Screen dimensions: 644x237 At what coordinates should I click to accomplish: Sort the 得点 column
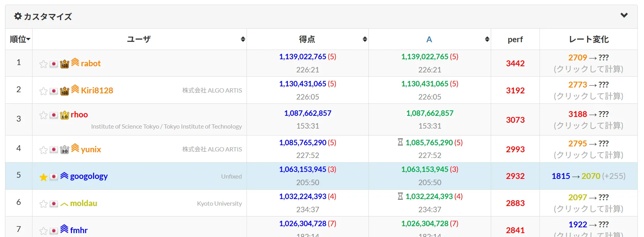pyautogui.click(x=365, y=39)
